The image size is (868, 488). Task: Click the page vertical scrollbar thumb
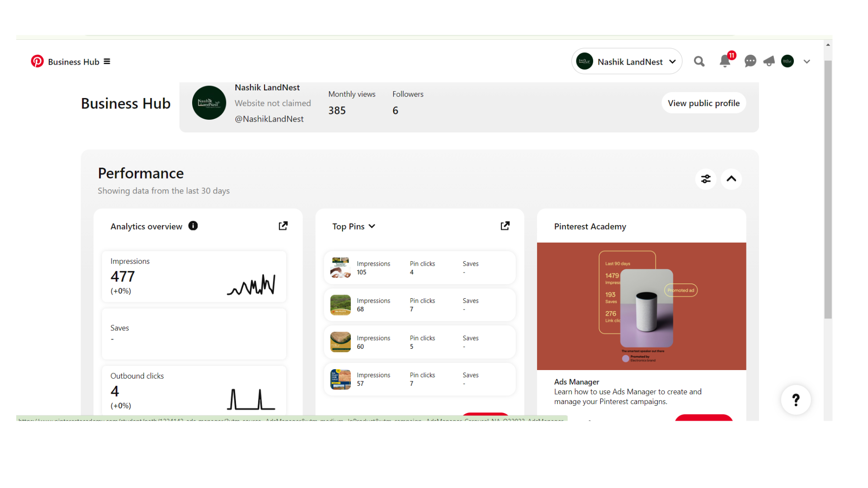[828, 190]
